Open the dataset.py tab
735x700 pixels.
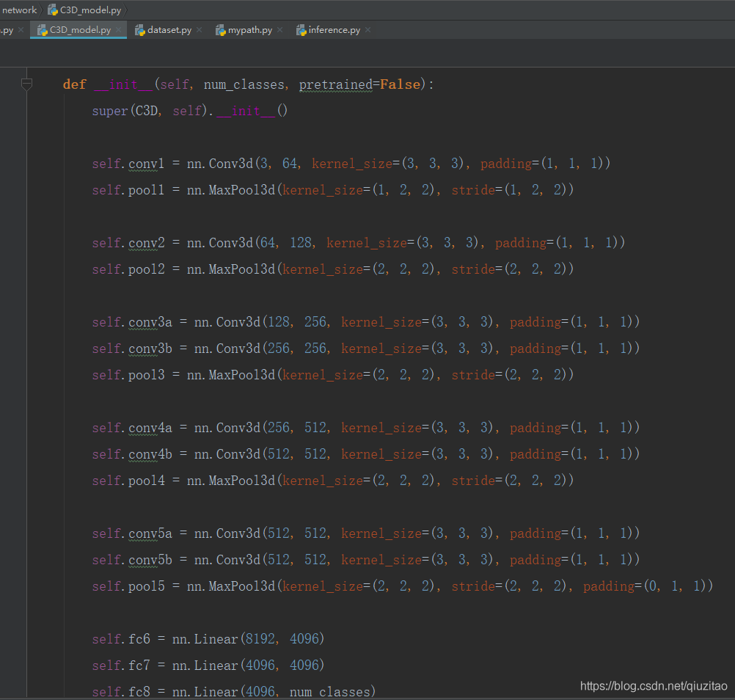169,30
